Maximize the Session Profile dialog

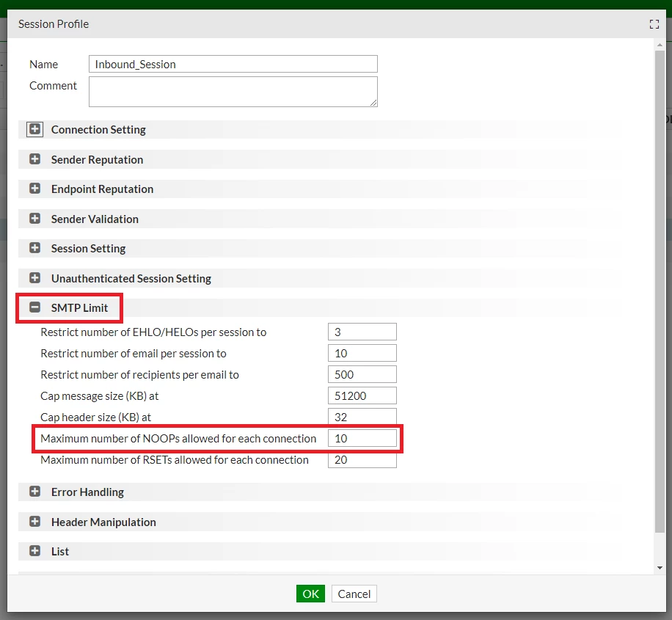(654, 24)
